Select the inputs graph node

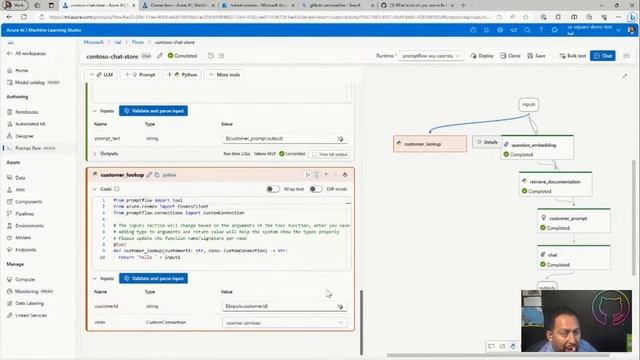pos(529,104)
